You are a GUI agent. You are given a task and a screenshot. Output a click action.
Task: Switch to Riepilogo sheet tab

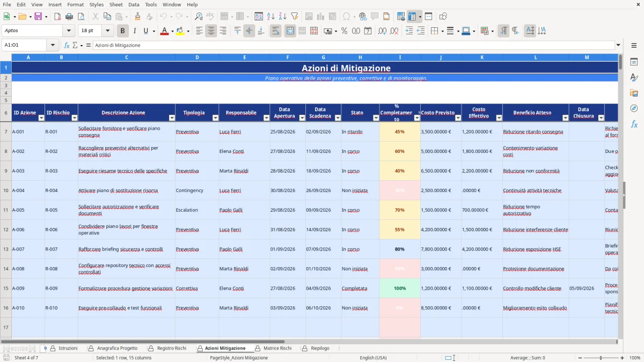coord(320,348)
